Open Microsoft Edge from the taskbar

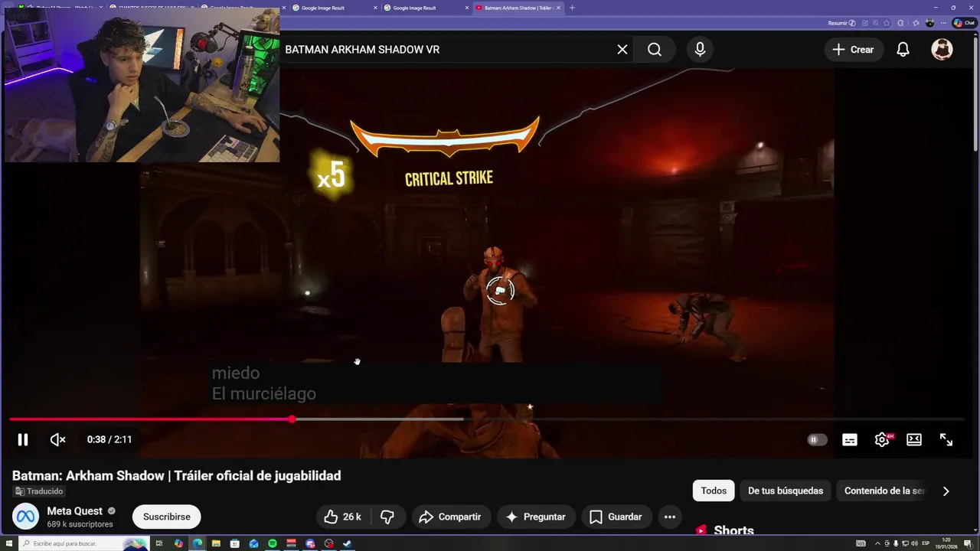click(198, 543)
